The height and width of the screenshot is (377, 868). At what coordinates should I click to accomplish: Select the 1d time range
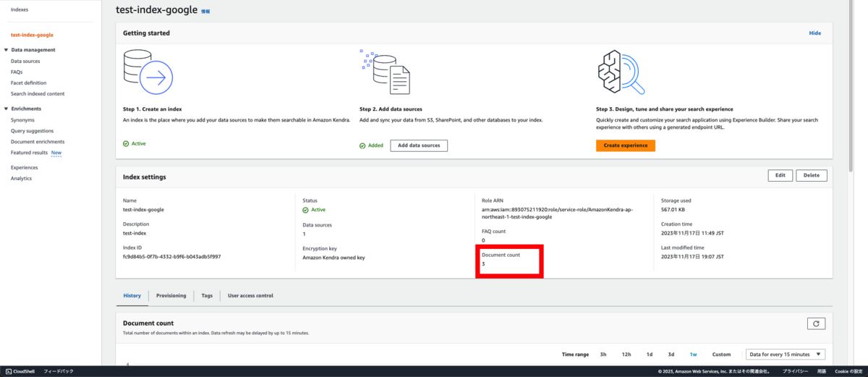pyautogui.click(x=650, y=355)
